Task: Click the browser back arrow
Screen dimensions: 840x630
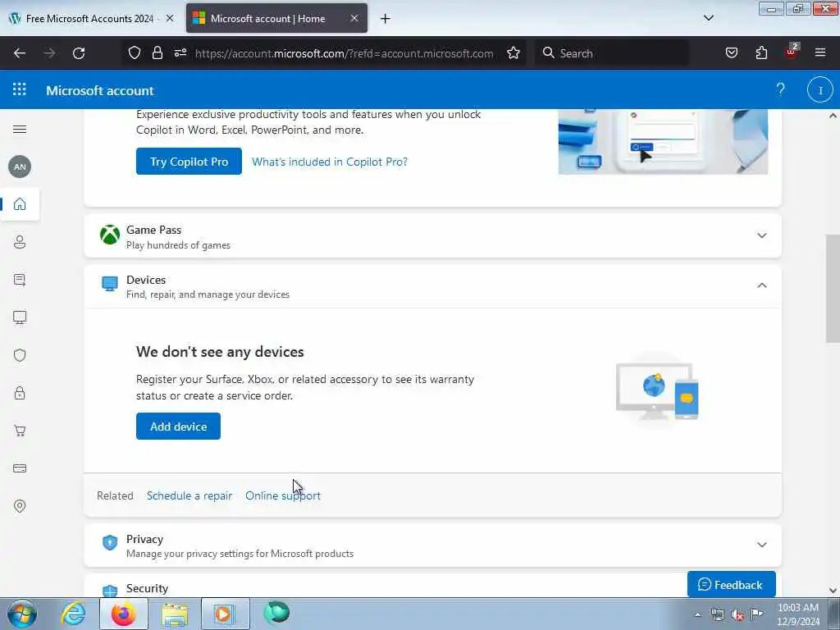Action: pos(20,53)
